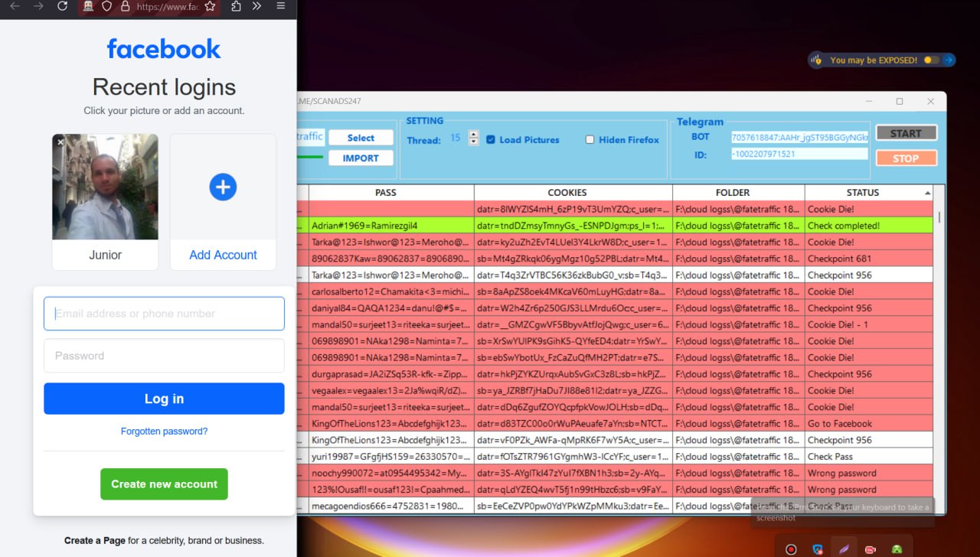Open the tracking protection shield icon
980x557 pixels.
pyautogui.click(x=107, y=6)
